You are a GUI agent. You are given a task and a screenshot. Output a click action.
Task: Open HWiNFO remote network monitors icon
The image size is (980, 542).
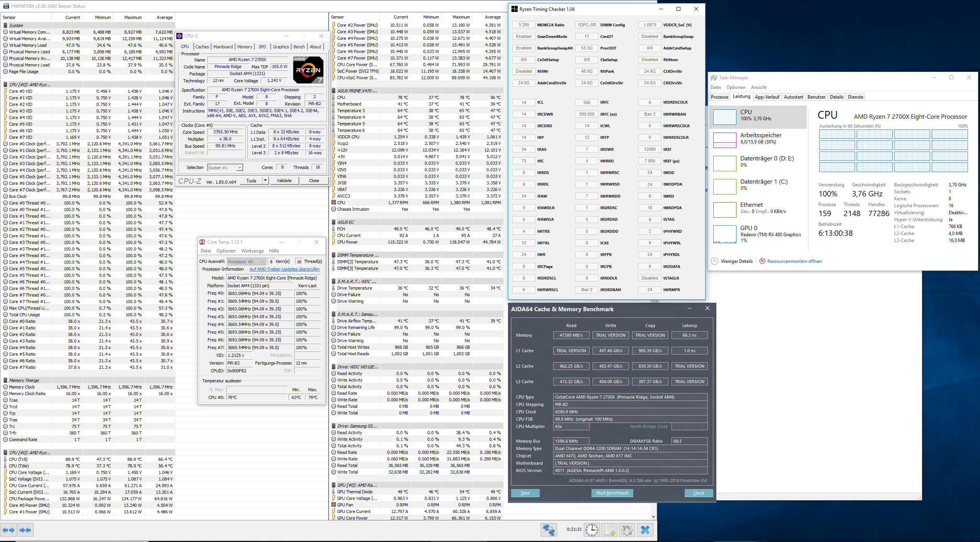point(549,530)
